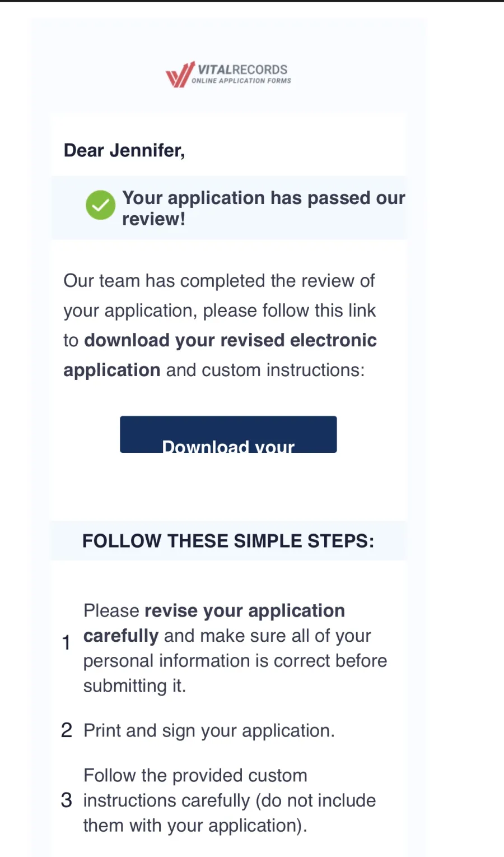Image resolution: width=504 pixels, height=857 pixels.
Task: Tap the step number 2 marker
Action: click(66, 730)
